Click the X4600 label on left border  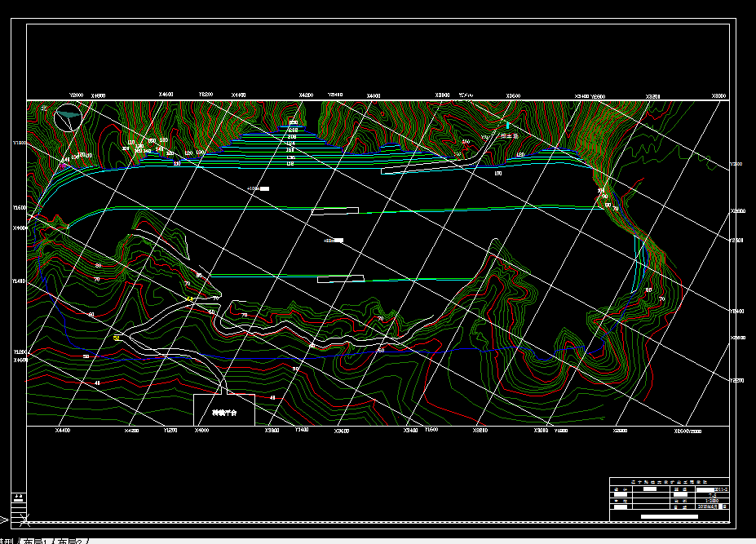[20, 360]
